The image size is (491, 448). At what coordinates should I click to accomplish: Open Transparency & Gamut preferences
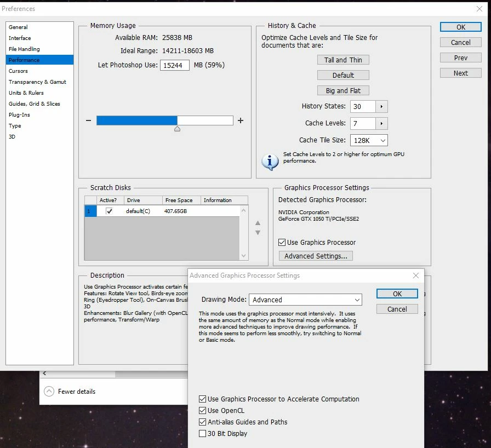(x=39, y=82)
